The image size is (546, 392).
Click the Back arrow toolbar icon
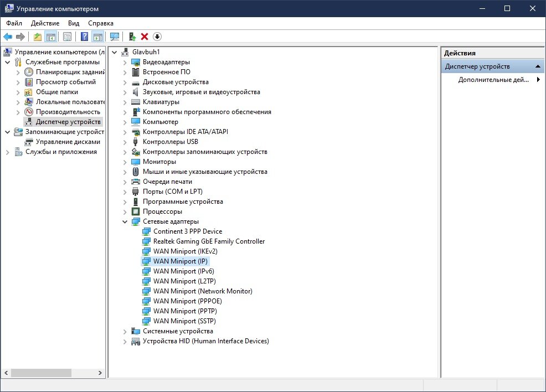click(8, 37)
